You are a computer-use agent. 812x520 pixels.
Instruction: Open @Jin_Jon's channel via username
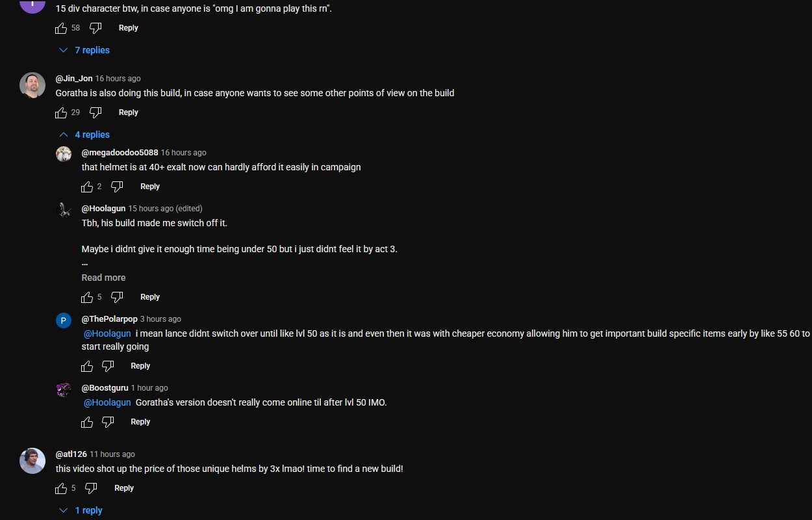point(74,79)
